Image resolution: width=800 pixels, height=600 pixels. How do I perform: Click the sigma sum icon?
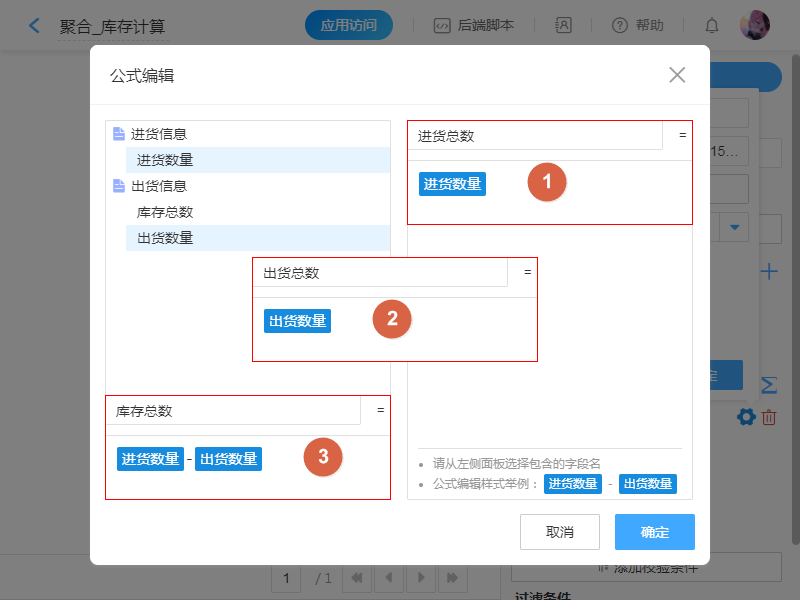pyautogui.click(x=769, y=385)
